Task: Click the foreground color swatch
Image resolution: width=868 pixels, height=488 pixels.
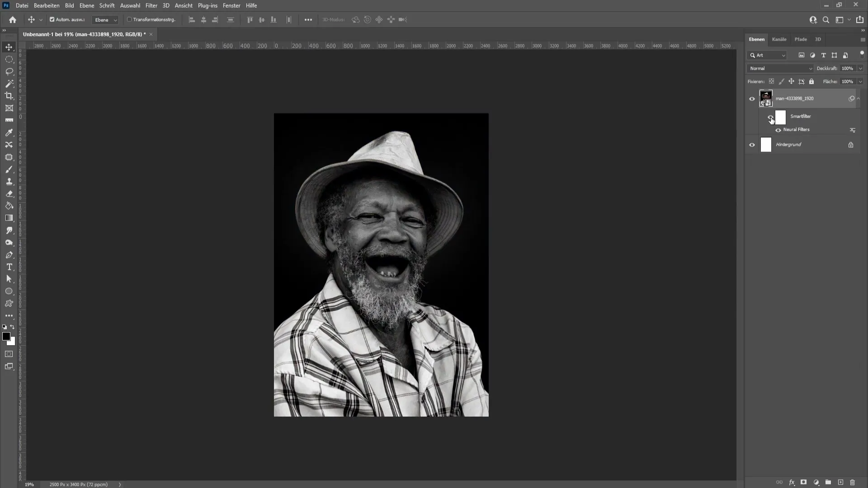Action: click(x=7, y=337)
